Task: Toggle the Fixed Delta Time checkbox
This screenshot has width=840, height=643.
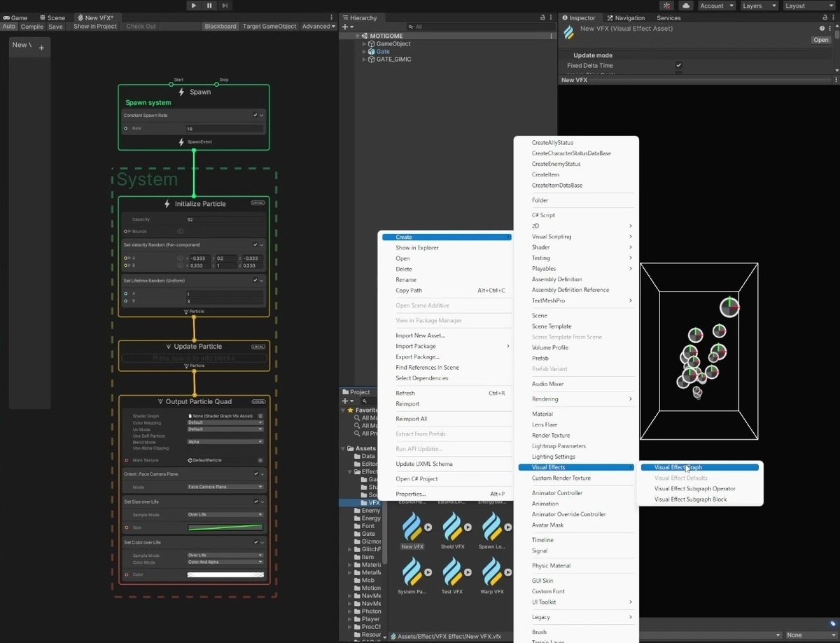Action: [678, 65]
